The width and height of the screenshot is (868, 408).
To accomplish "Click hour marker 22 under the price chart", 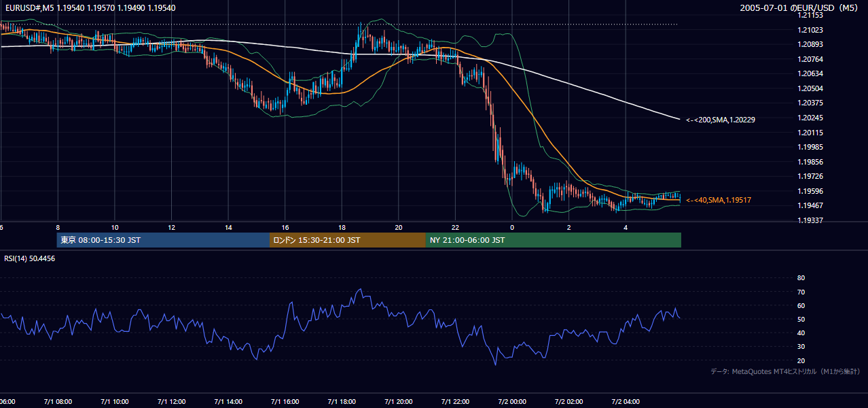I will (455, 227).
